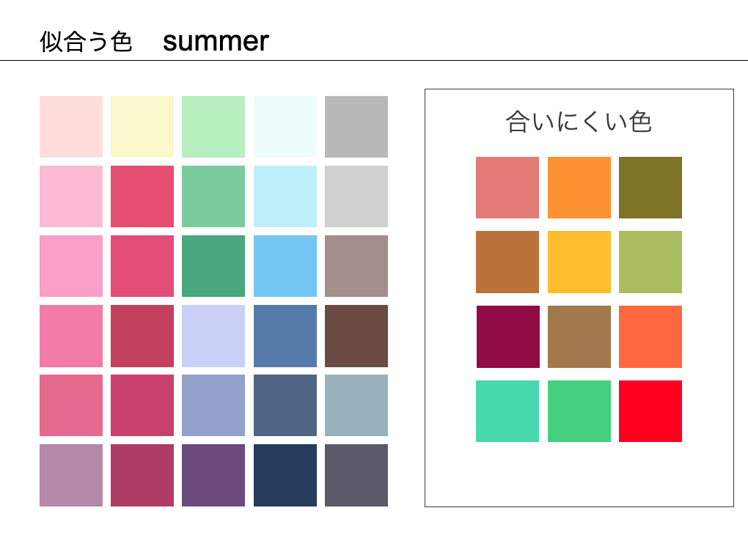The image size is (748, 560).
Task: Pick the teal green swatch
Action: (x=213, y=266)
